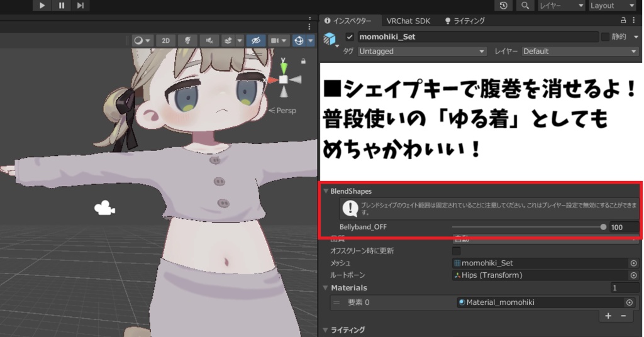The image size is (644, 337).
Task: Enable the 静的 static checkbox
Action: point(605,37)
